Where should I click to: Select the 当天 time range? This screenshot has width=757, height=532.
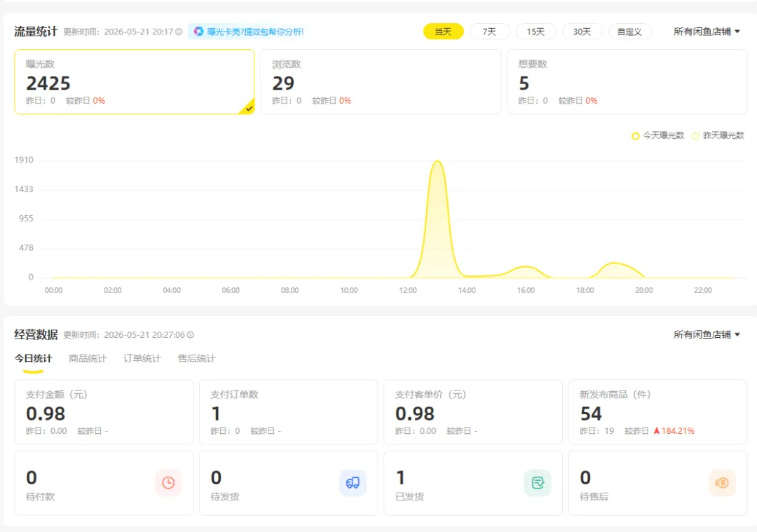[443, 32]
